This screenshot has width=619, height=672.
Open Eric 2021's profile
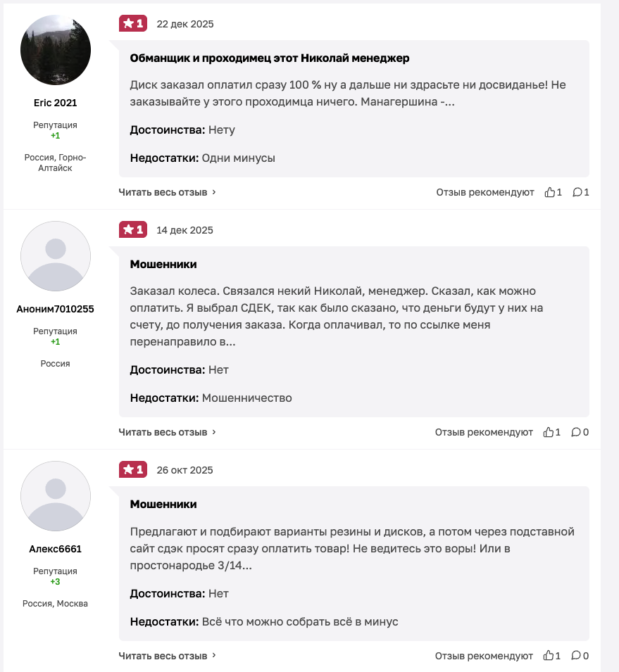click(55, 102)
